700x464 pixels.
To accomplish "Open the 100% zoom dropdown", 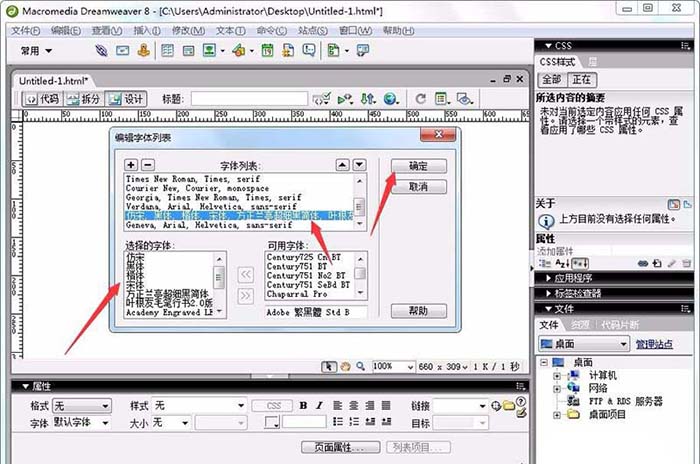I will click(x=393, y=367).
